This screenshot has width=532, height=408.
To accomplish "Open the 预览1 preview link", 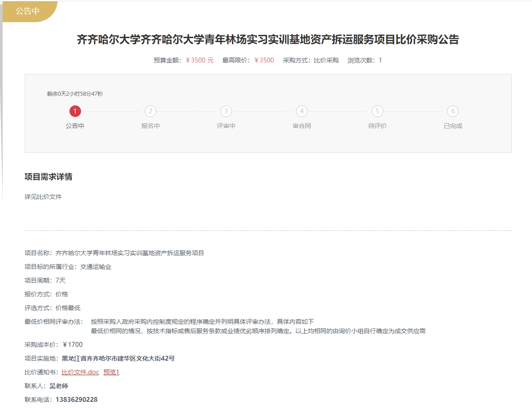I will point(112,372).
